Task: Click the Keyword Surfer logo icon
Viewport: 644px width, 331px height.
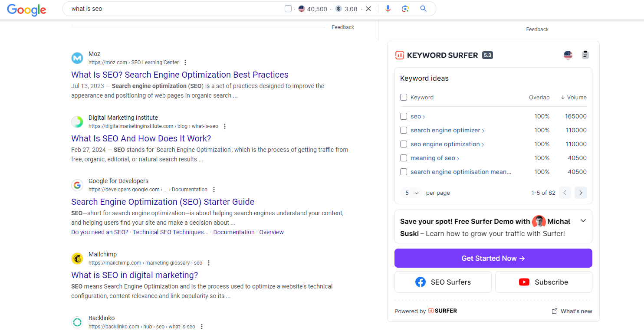Action: point(399,55)
